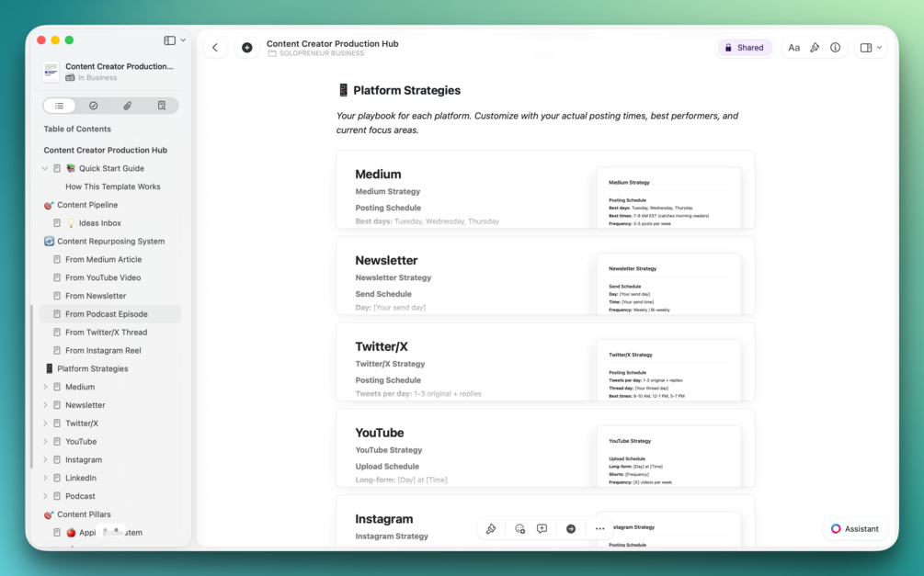Screen dimensions: 924x576
Task: Click the Shared button
Action: (x=745, y=48)
